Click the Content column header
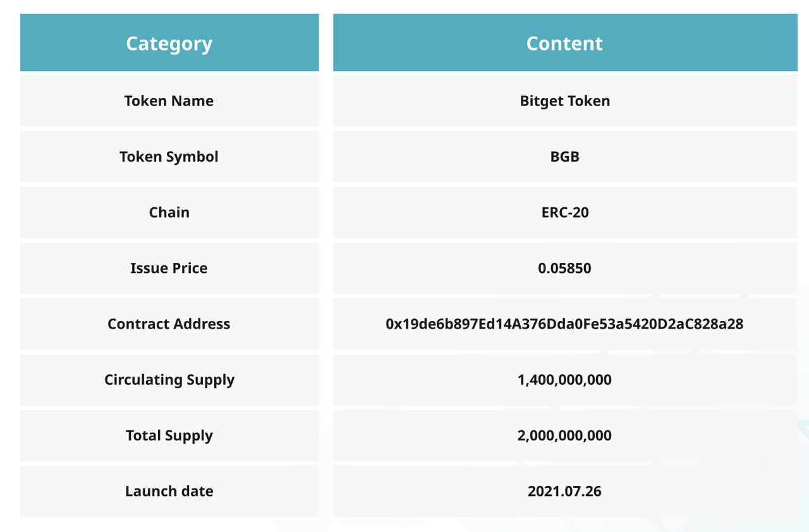 pyautogui.click(x=564, y=43)
